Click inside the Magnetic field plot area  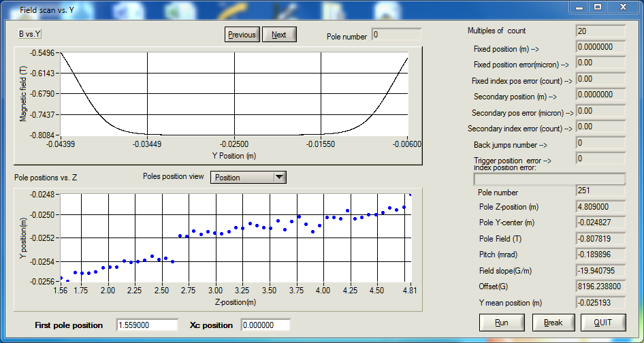[235, 93]
